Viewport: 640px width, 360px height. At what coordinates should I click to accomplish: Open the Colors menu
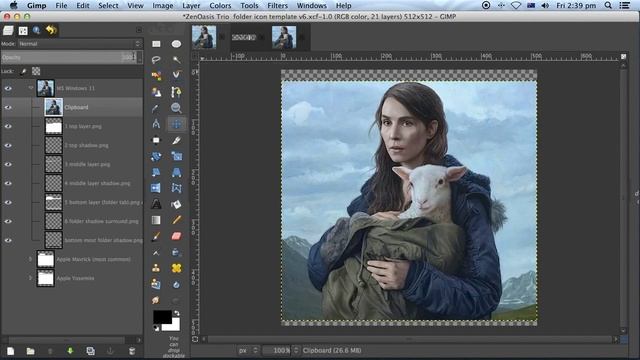(x=220, y=6)
